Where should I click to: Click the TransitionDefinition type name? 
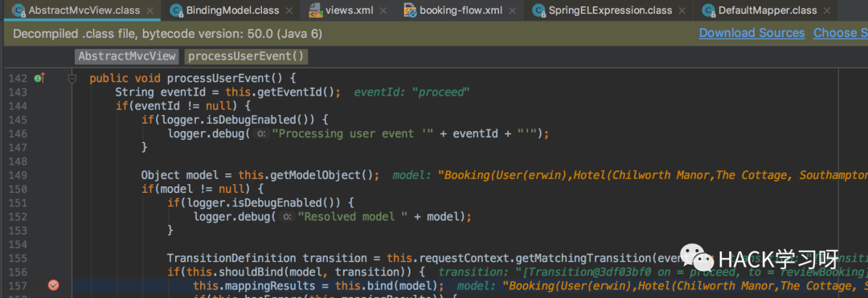231,258
